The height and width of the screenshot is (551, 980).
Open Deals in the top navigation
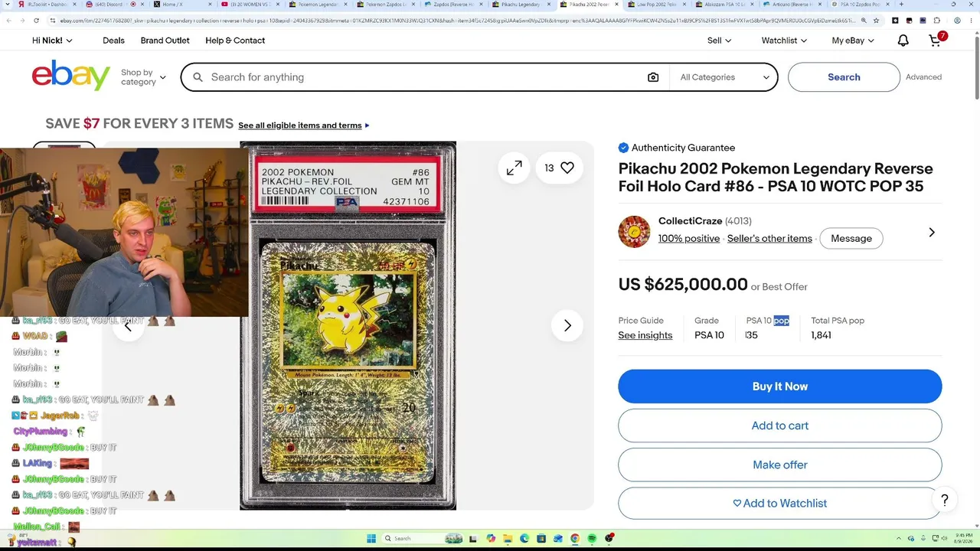(113, 41)
